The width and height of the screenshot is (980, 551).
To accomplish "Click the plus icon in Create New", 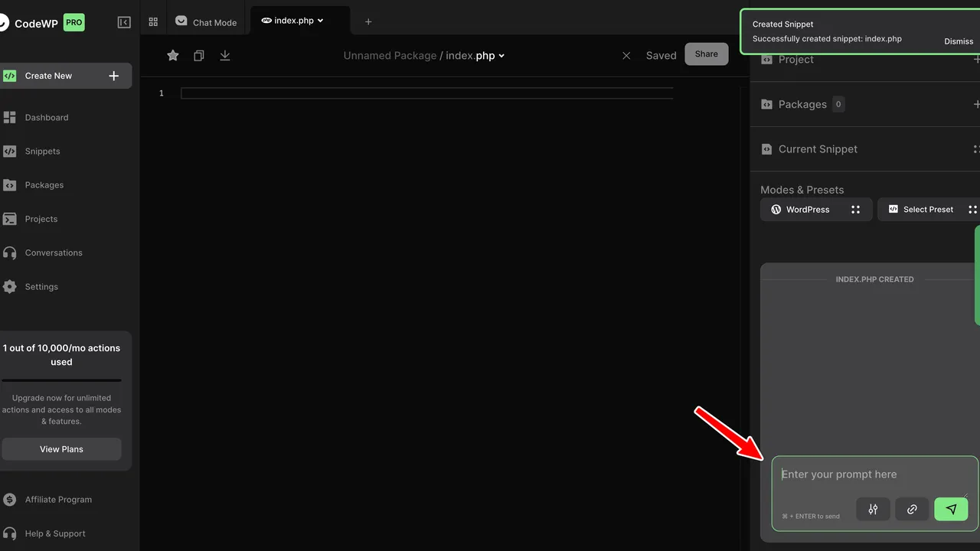I will pyautogui.click(x=114, y=76).
